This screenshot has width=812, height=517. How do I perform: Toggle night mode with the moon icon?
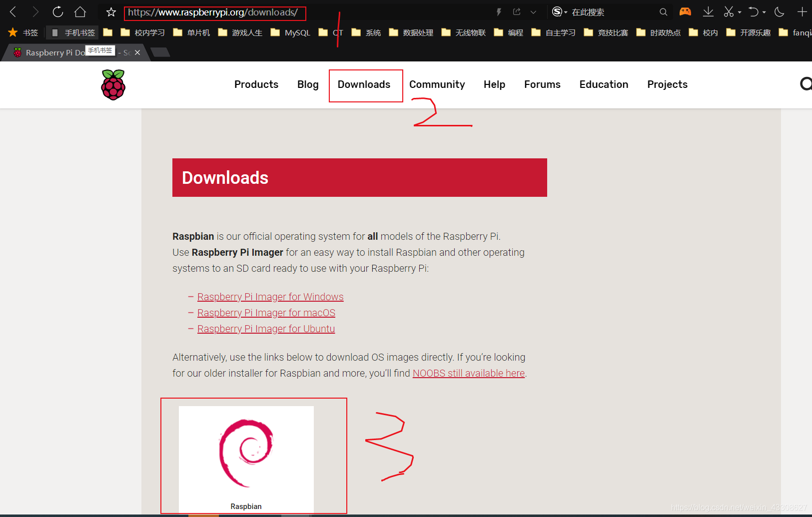tap(780, 12)
